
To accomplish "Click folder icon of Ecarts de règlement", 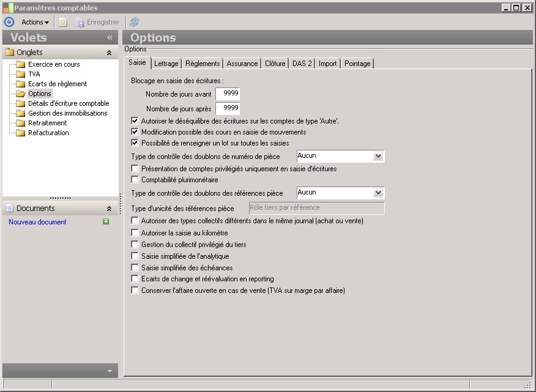I will (x=21, y=84).
